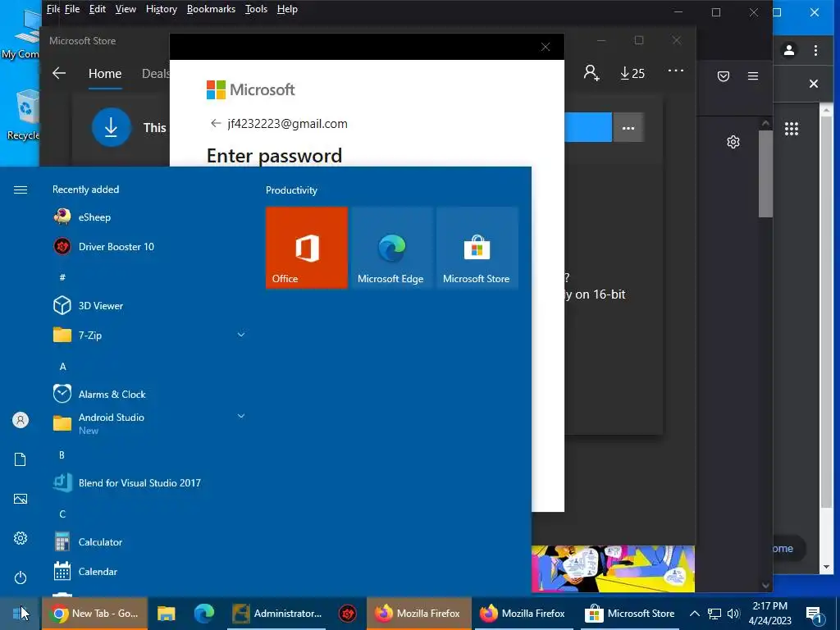Close the Microsoft sign-in dialog
Image resolution: width=840 pixels, height=630 pixels.
coord(546,47)
